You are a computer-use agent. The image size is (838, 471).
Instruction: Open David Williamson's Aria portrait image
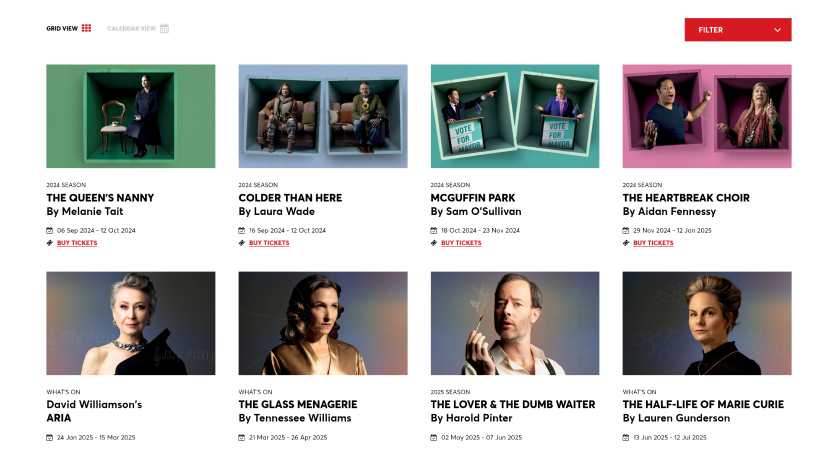point(130,323)
